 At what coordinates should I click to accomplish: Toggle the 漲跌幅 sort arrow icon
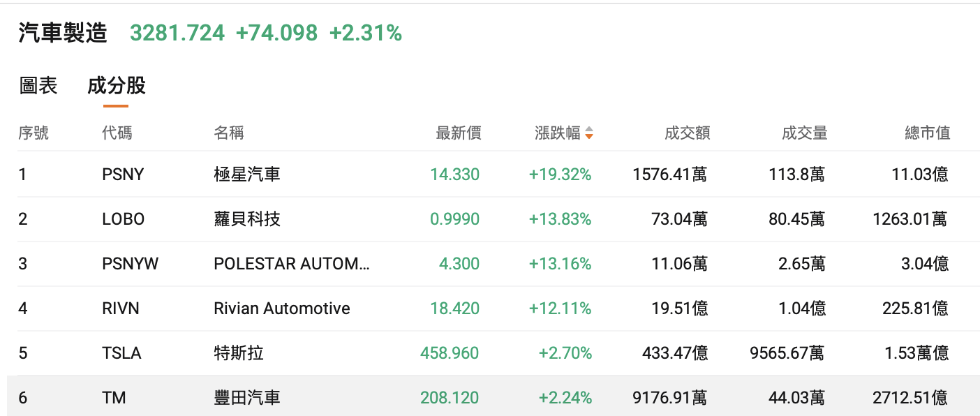[x=589, y=133]
